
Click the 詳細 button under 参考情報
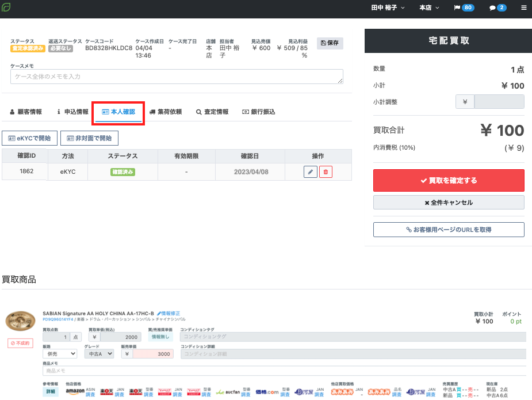click(50, 392)
